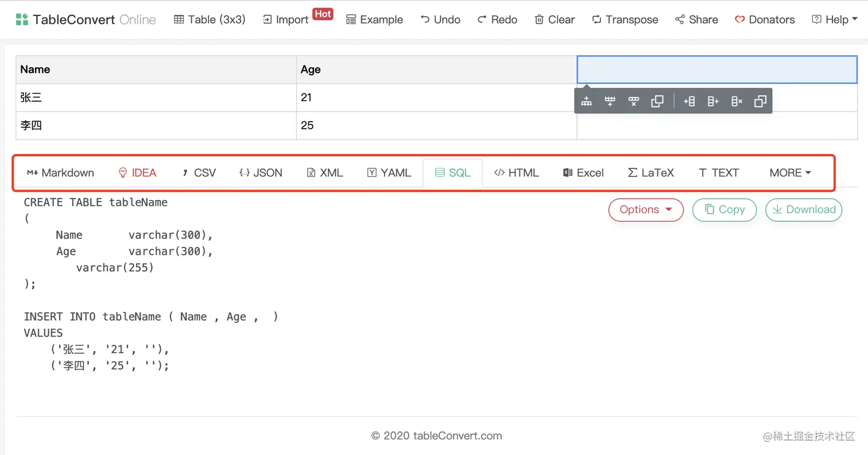Select the JSON export format tab
The height and width of the screenshot is (455, 868).
pos(261,172)
